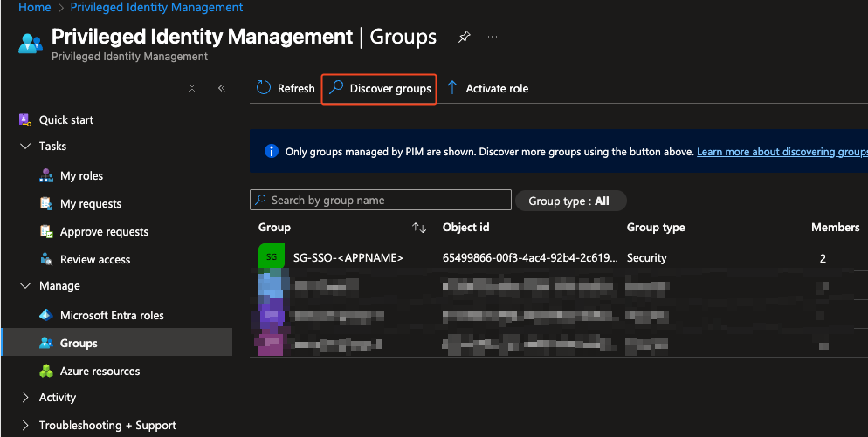Viewport: 868px width, 437px height.
Task: Click the Activate role toolbar button
Action: click(487, 88)
